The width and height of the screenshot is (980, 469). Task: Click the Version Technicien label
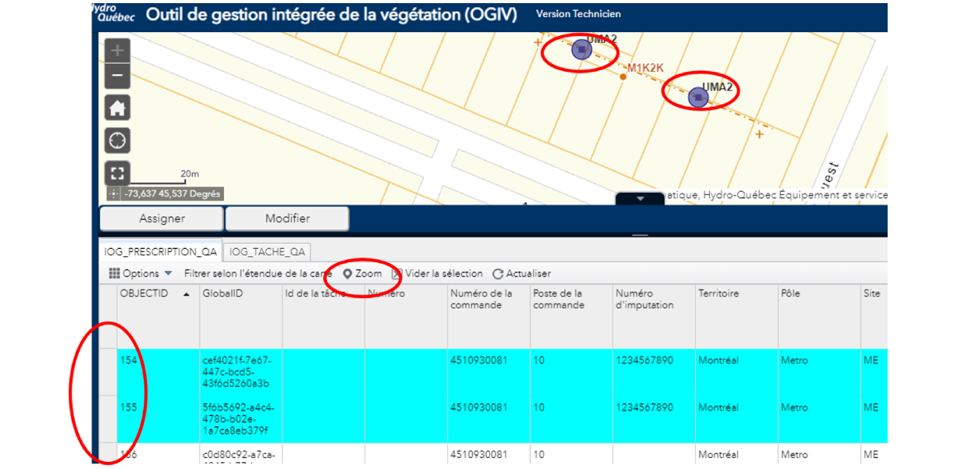pyautogui.click(x=578, y=14)
